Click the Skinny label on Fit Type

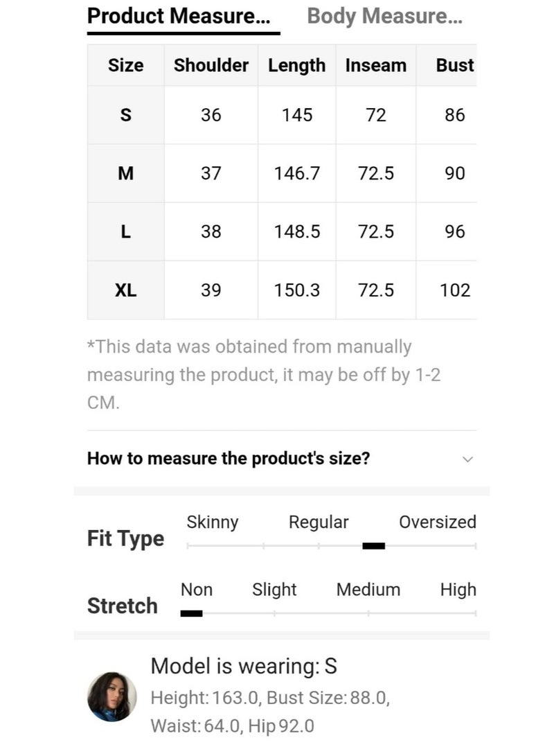(x=212, y=522)
